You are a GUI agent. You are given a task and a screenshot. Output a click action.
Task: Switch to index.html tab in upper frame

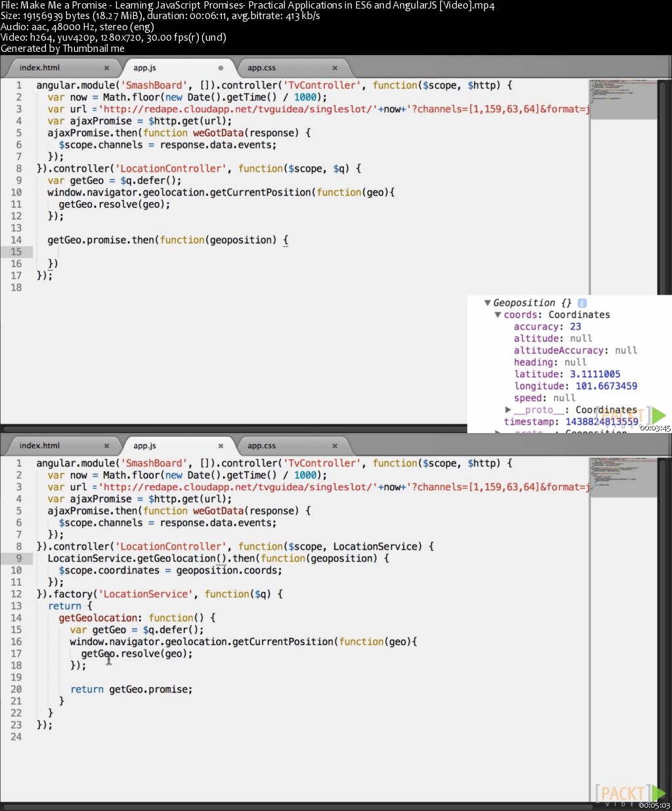click(39, 68)
